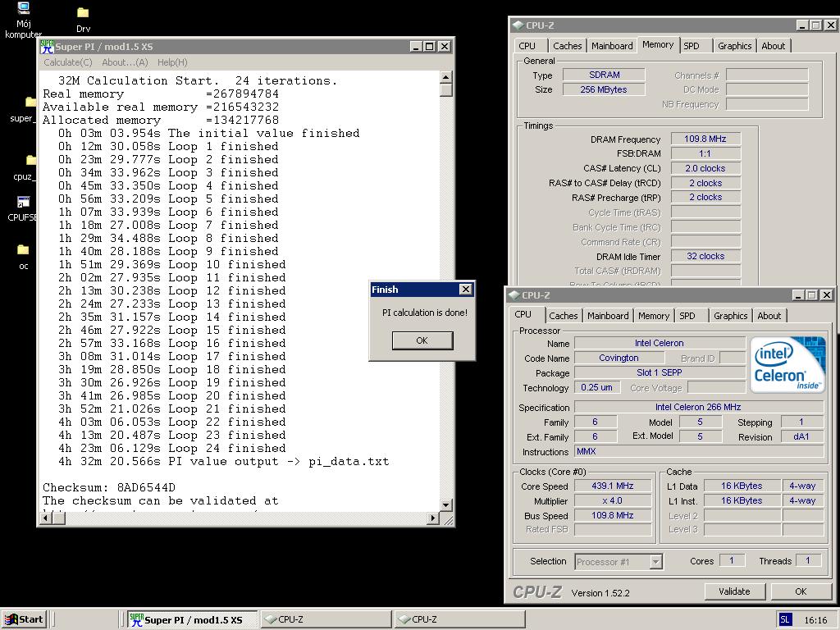The width and height of the screenshot is (840, 630).
Task: Activate the first CPU-Z taskbar button
Action: tap(326, 620)
